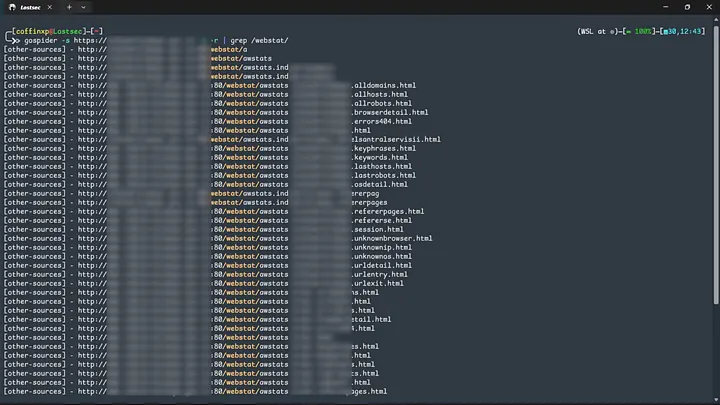
Task: Click '.session.html' URL ending
Action: (377, 230)
